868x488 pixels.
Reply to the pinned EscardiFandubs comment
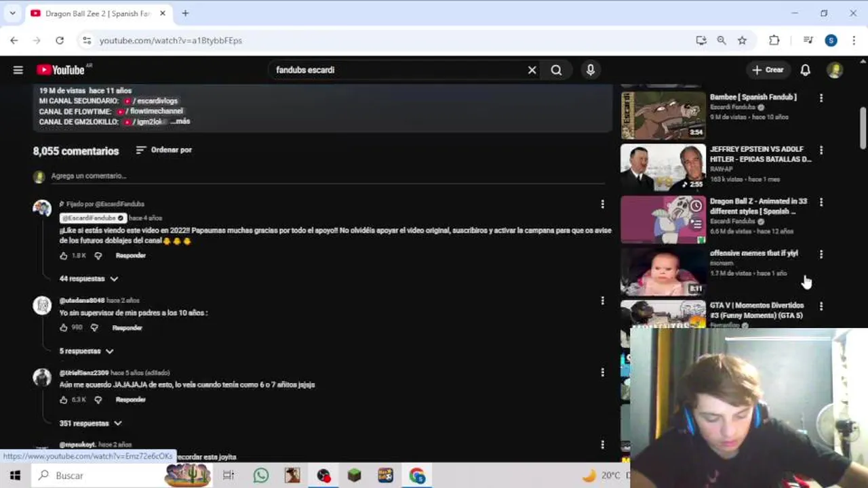click(131, 256)
